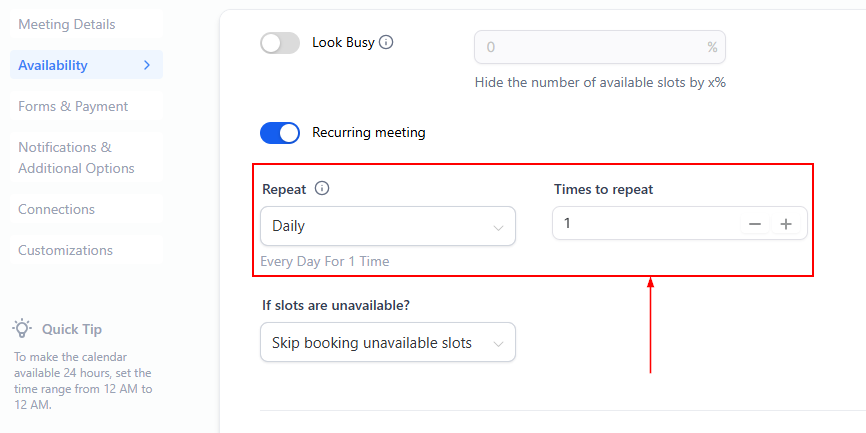Click the Look Busy info icon
The height and width of the screenshot is (433, 866).
point(386,43)
